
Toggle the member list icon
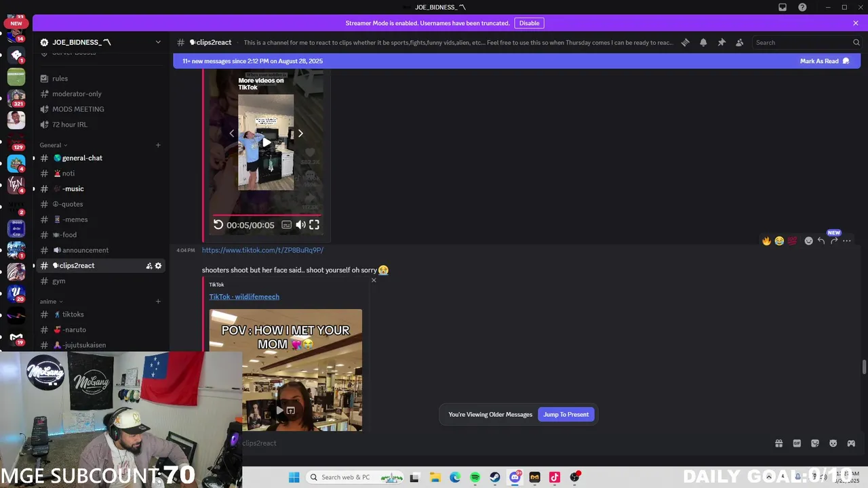(740, 42)
